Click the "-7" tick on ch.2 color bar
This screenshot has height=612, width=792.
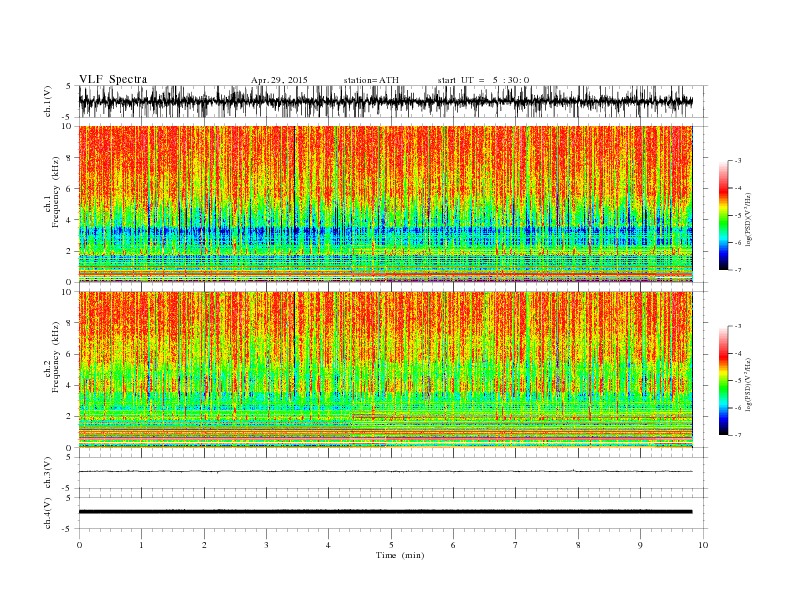(737, 435)
